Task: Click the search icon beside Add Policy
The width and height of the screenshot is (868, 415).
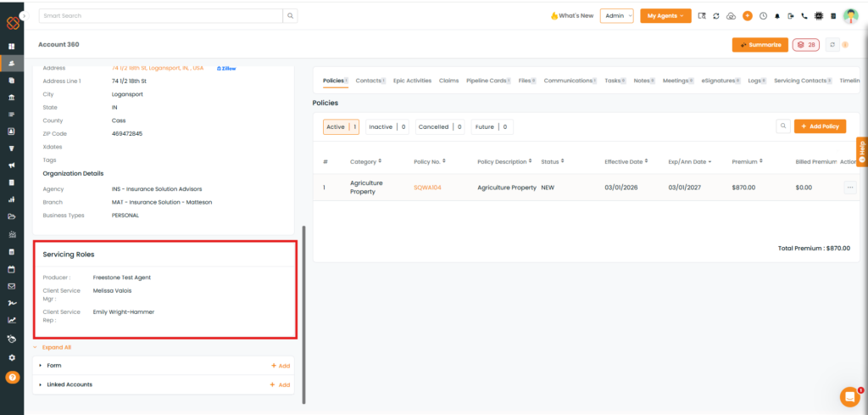Action: pos(783,126)
